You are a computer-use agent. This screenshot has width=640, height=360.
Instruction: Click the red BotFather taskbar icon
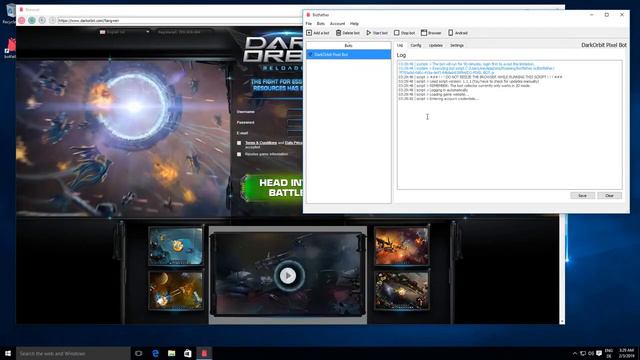[204, 353]
